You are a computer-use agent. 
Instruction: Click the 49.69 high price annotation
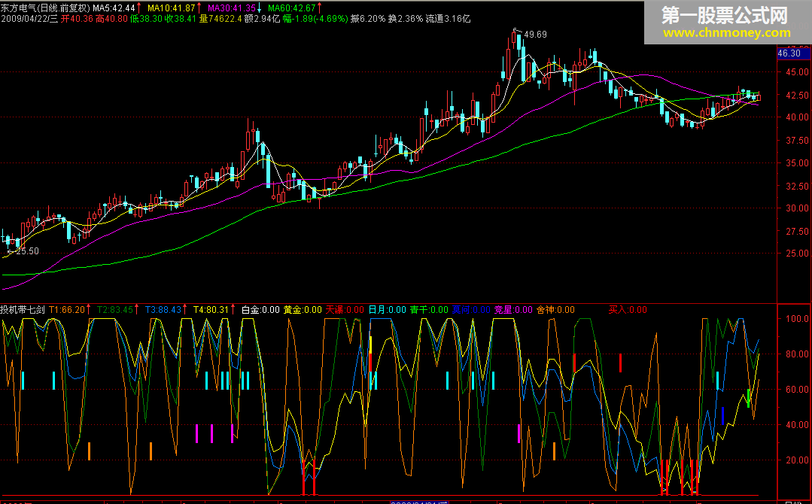pyautogui.click(x=535, y=35)
